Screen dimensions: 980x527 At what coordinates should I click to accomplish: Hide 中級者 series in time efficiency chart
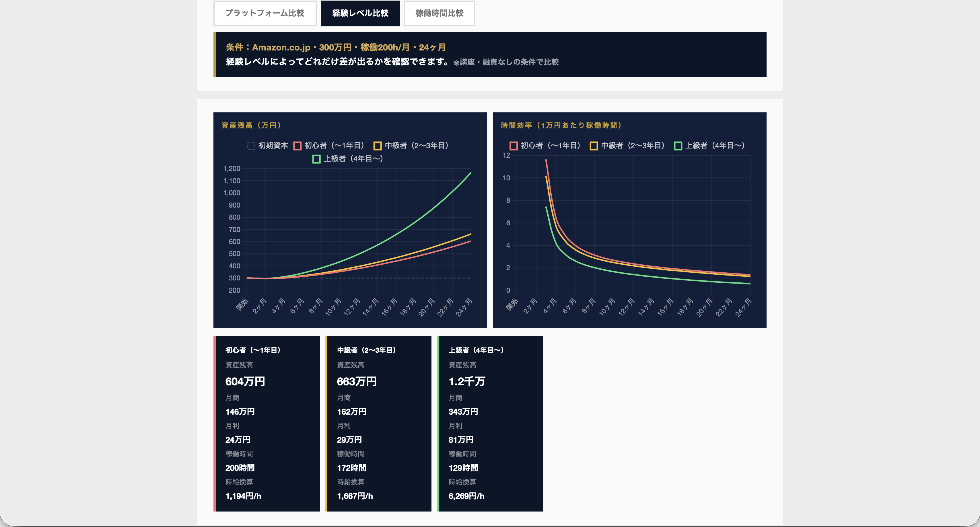[594, 146]
